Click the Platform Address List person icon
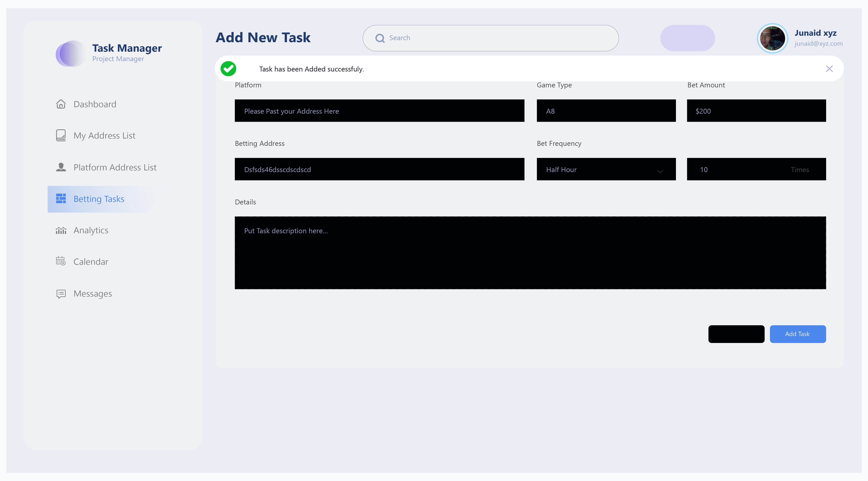Viewport: 868px width, 481px height. tap(61, 167)
